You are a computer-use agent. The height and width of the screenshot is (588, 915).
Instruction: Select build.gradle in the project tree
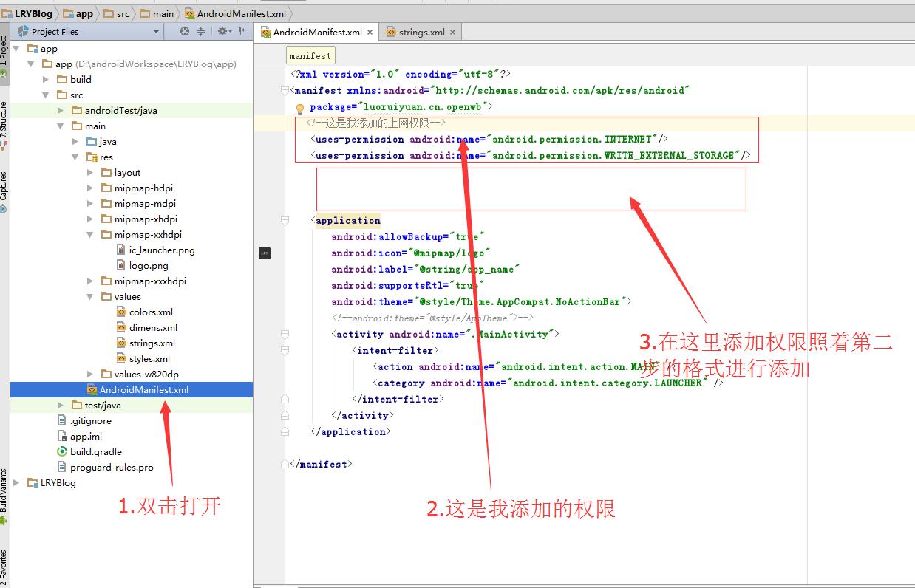[96, 451]
